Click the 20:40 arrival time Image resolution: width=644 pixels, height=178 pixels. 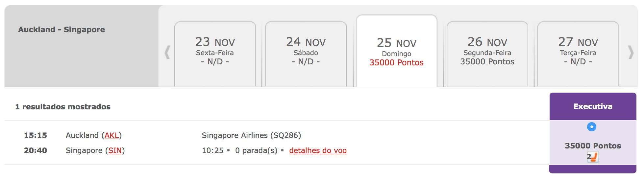tap(36, 150)
